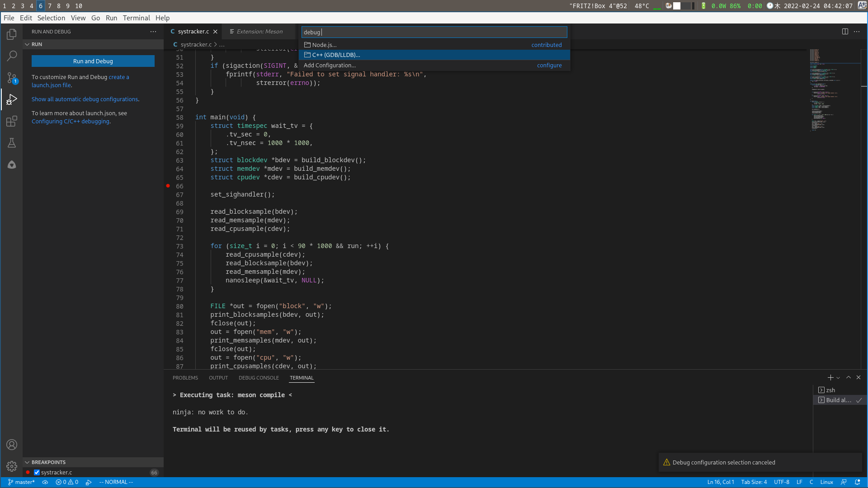The image size is (868, 488).
Task: Open editor more actions ellipsis
Action: pyautogui.click(x=857, y=32)
